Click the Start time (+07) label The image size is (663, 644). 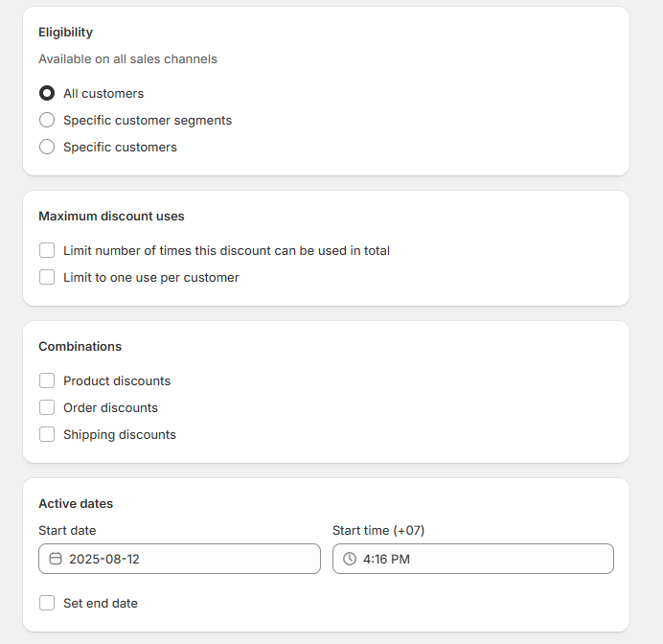tap(378, 530)
